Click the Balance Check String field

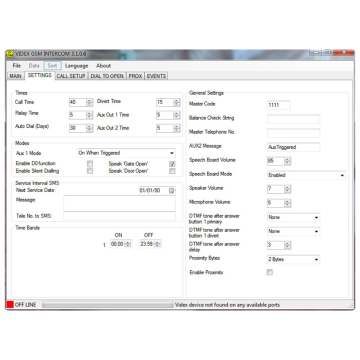(293, 119)
